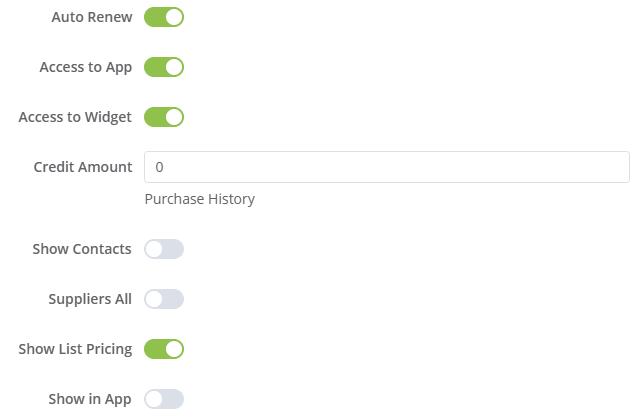Click the Show in App label
Viewport: 642px width, 418px height.
(x=90, y=399)
